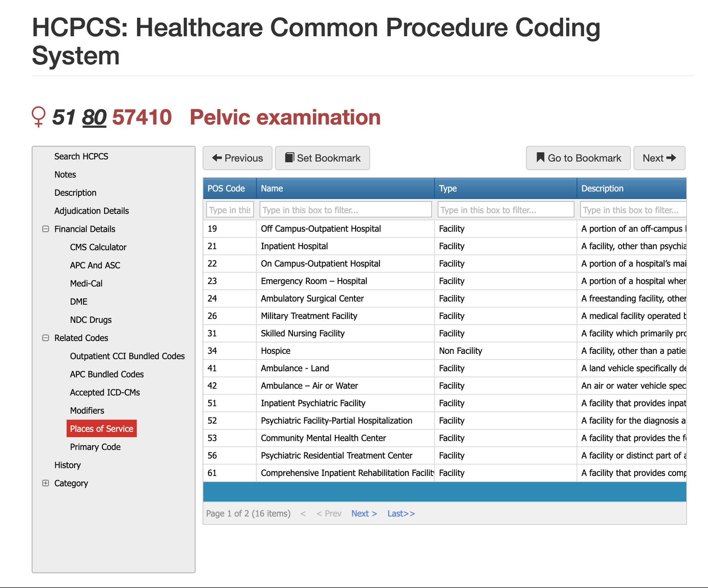Go to the next results page
The image size is (708, 588).
click(364, 513)
